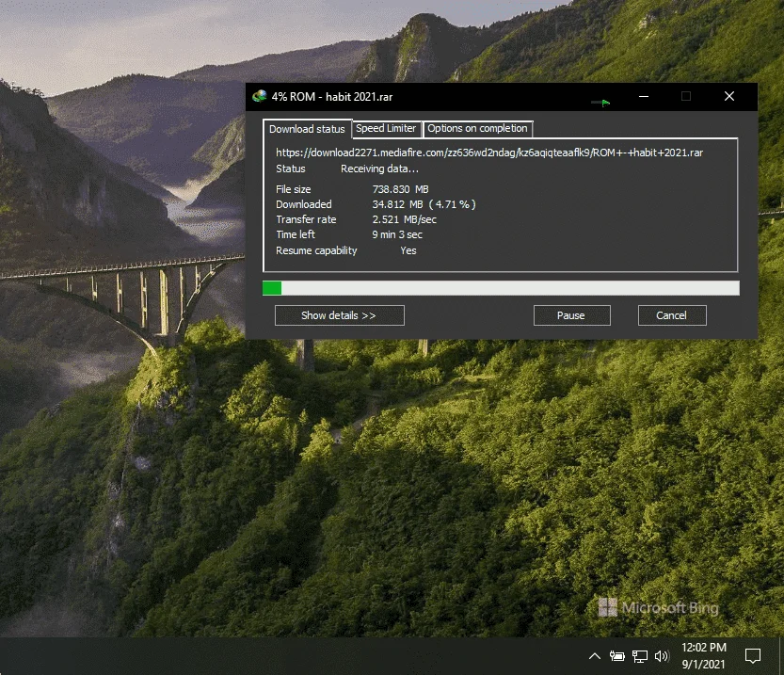Open the Options on completion tab

click(477, 128)
